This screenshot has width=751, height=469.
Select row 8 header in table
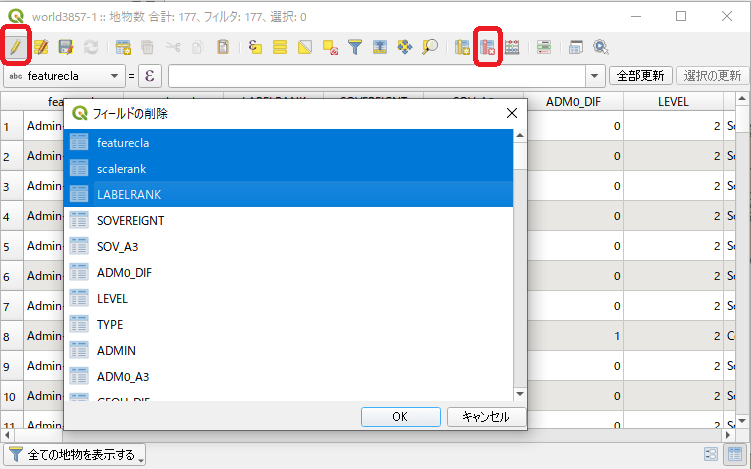[x=12, y=336]
